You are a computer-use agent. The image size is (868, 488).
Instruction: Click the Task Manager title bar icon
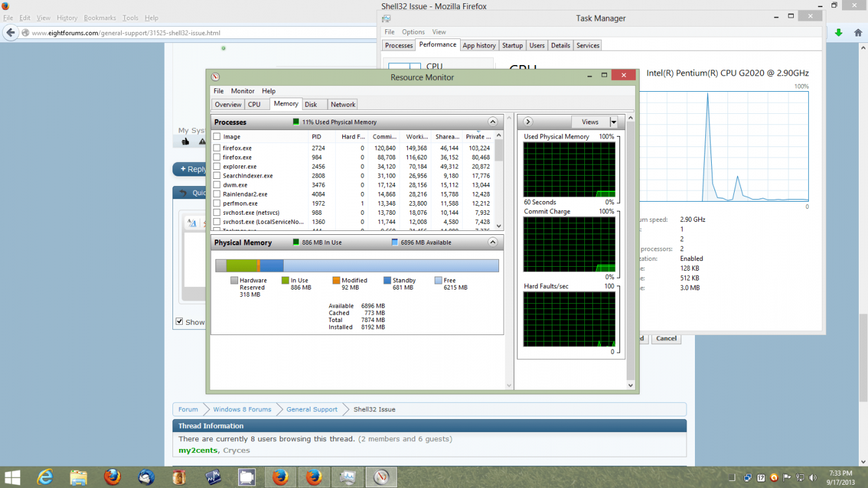(x=387, y=18)
